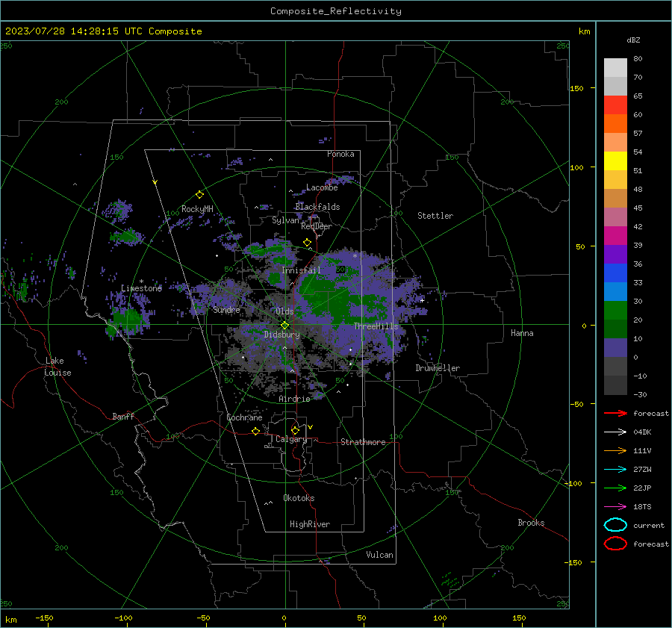
Task: Click the 'Banff' city label
Action: pyautogui.click(x=123, y=416)
